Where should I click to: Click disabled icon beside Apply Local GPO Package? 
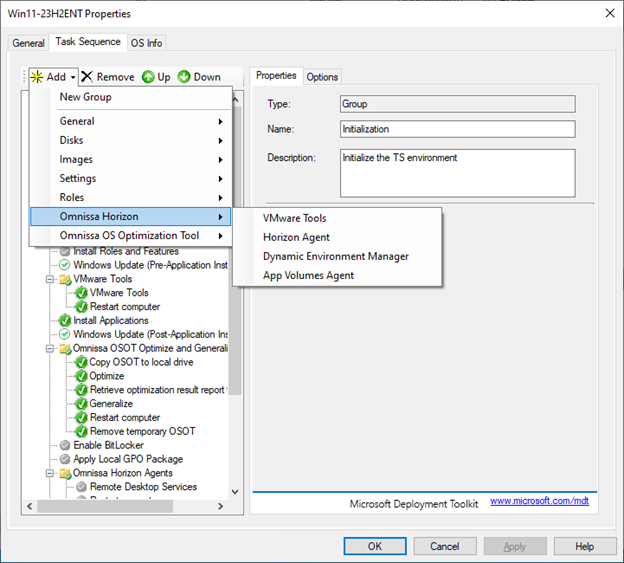click(x=65, y=459)
